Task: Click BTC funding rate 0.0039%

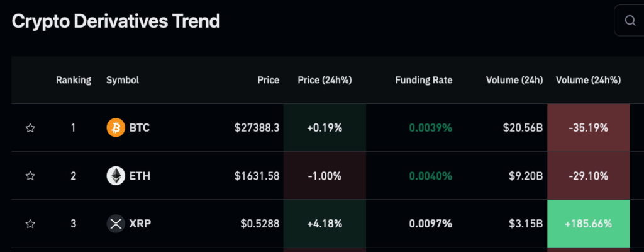Action: (430, 128)
